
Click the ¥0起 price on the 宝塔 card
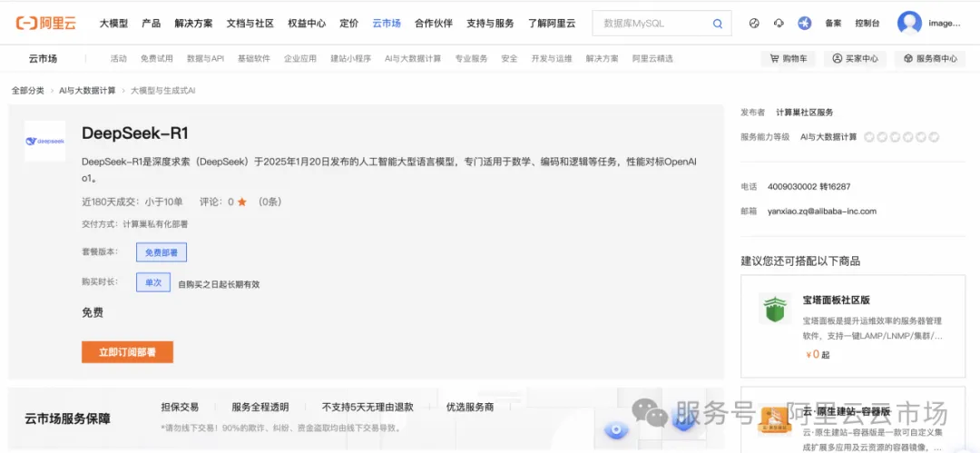[818, 355]
